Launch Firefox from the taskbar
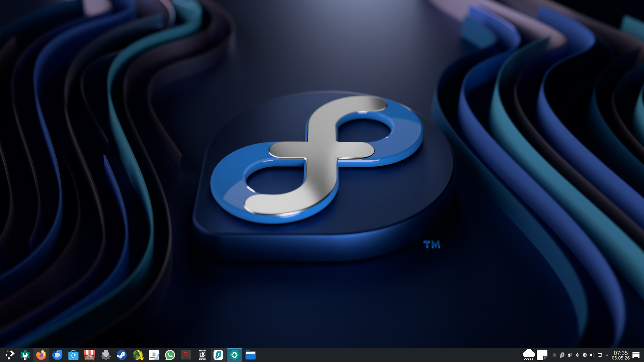This screenshot has height=362, width=644. pos(41,355)
